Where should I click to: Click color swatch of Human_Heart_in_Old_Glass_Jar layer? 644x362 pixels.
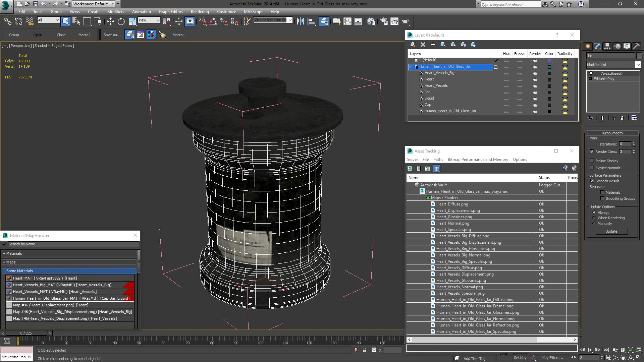coord(549,67)
